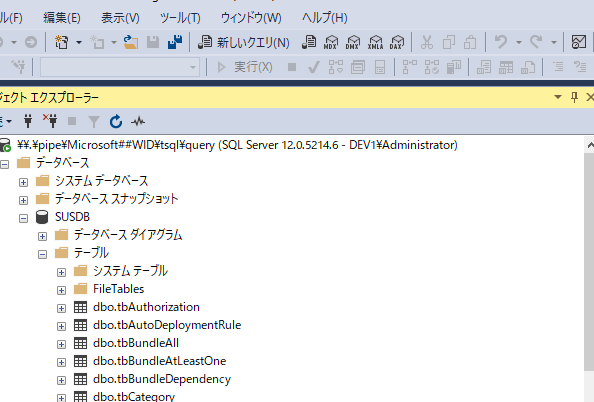The width and height of the screenshot is (594, 402).
Task: Click the Save All icon
Action: pos(175,42)
